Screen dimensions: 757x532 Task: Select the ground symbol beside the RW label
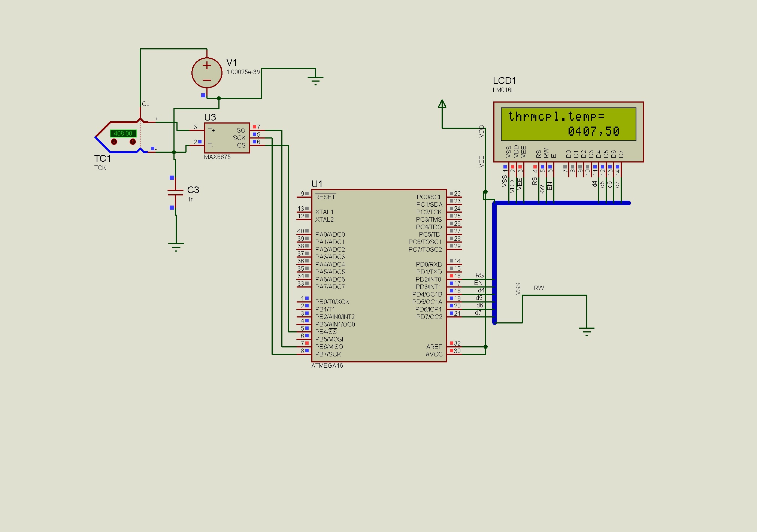587,331
